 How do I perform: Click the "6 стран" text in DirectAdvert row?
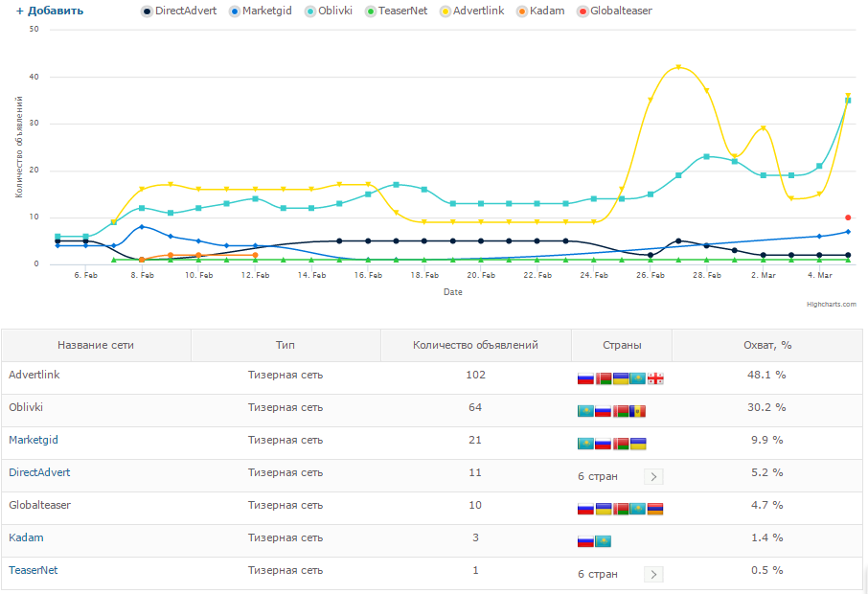(x=598, y=477)
